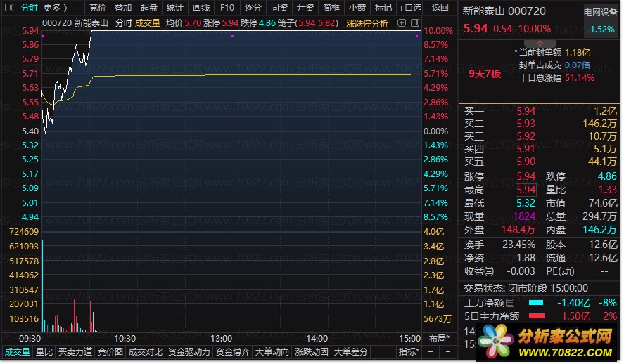The width and height of the screenshot is (624, 364).
Task: Toggle the 成交量 volume label in chart header
Action: click(x=148, y=23)
